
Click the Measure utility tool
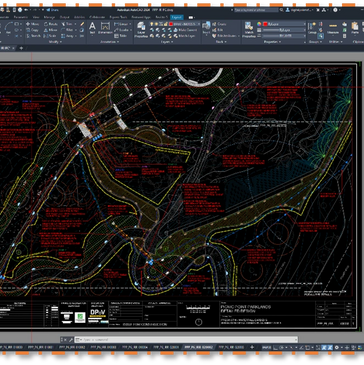click(x=332, y=28)
